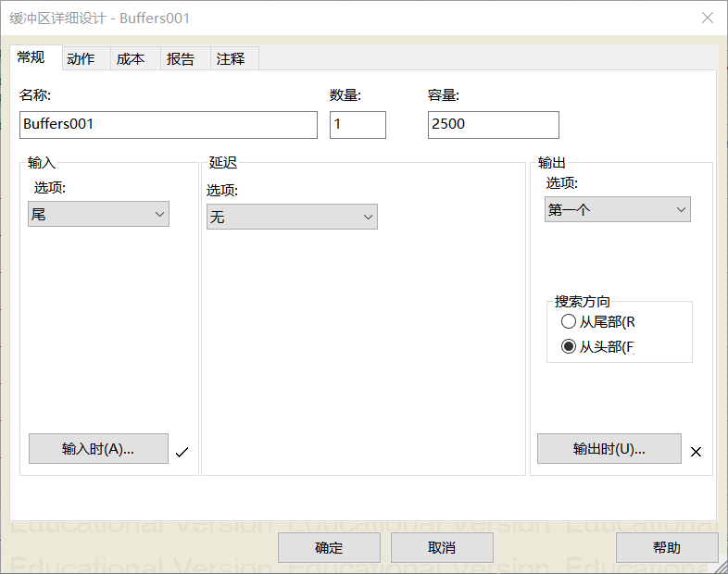728x574 pixels.
Task: Go to the 报告 tab
Action: click(181, 58)
